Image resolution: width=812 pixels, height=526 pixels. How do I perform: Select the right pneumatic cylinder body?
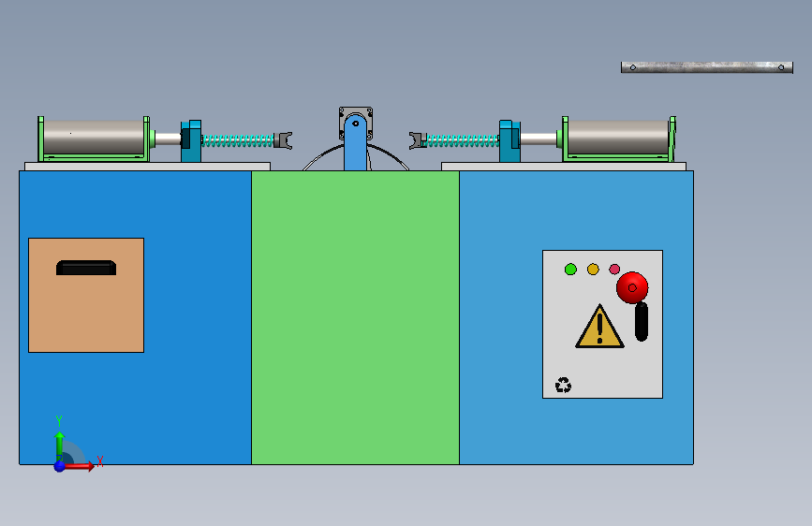pos(618,138)
